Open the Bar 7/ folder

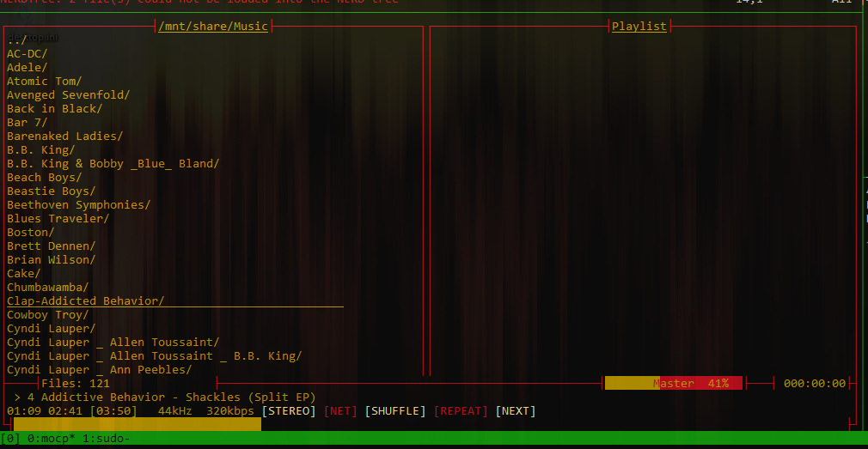pos(28,123)
